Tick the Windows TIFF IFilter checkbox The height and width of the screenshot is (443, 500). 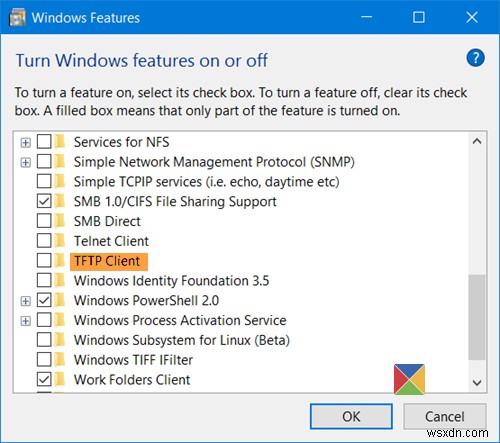(44, 360)
